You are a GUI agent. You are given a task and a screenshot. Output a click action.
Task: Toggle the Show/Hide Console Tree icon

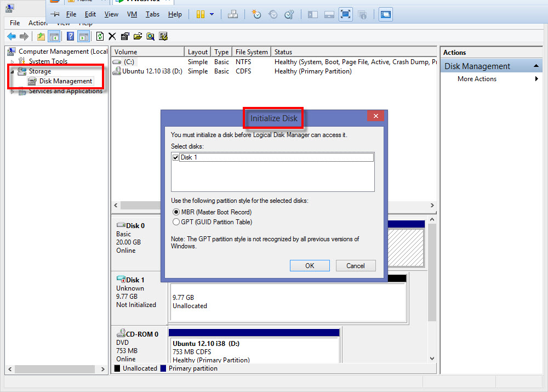pos(54,36)
